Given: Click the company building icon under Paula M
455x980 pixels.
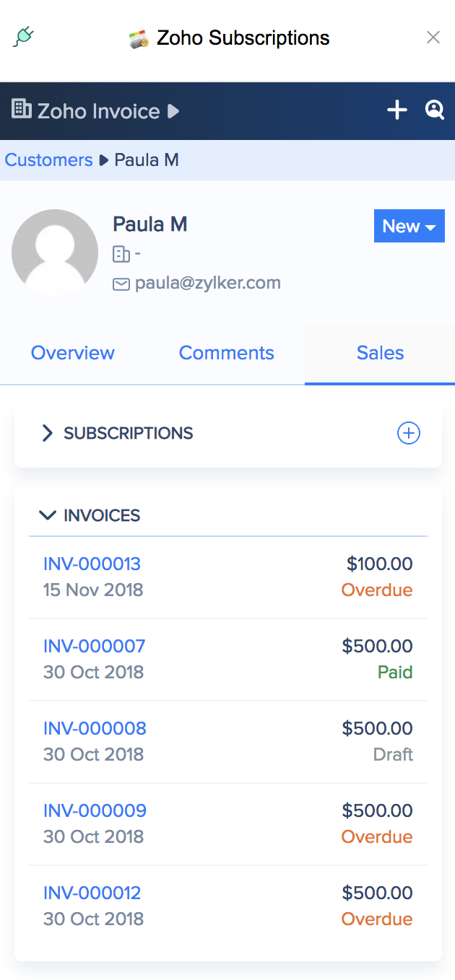Looking at the screenshot, I should point(121,254).
